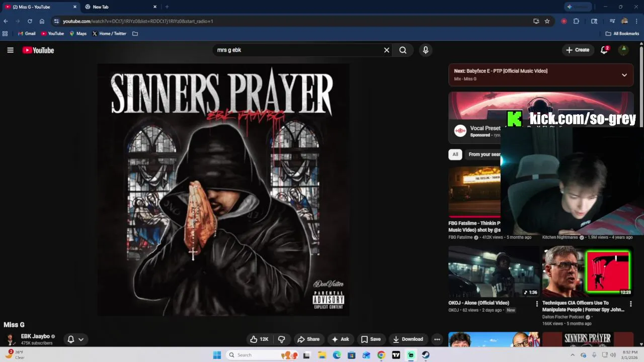
Task: Open YouTube notifications bell
Action: (x=604, y=50)
